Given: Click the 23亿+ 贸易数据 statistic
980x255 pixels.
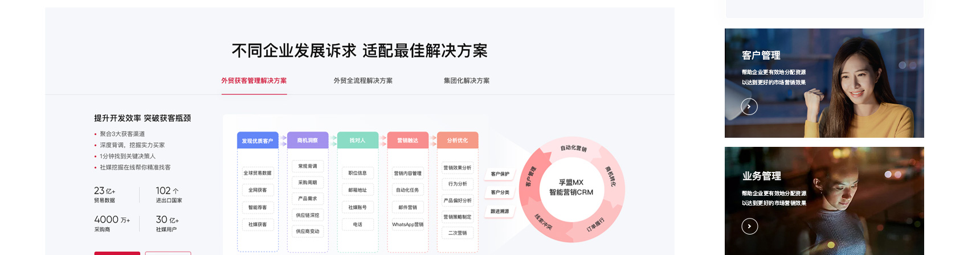Looking at the screenshot, I should (x=105, y=194).
